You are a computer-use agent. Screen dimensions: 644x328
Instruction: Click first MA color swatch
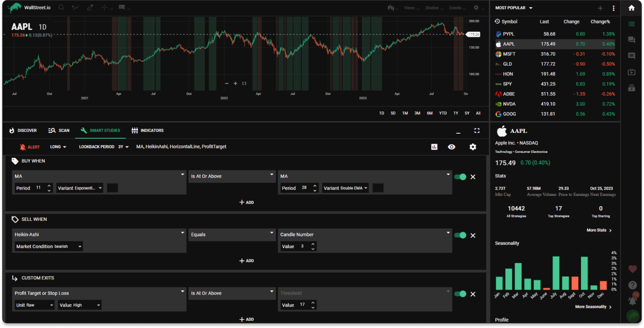(x=112, y=188)
